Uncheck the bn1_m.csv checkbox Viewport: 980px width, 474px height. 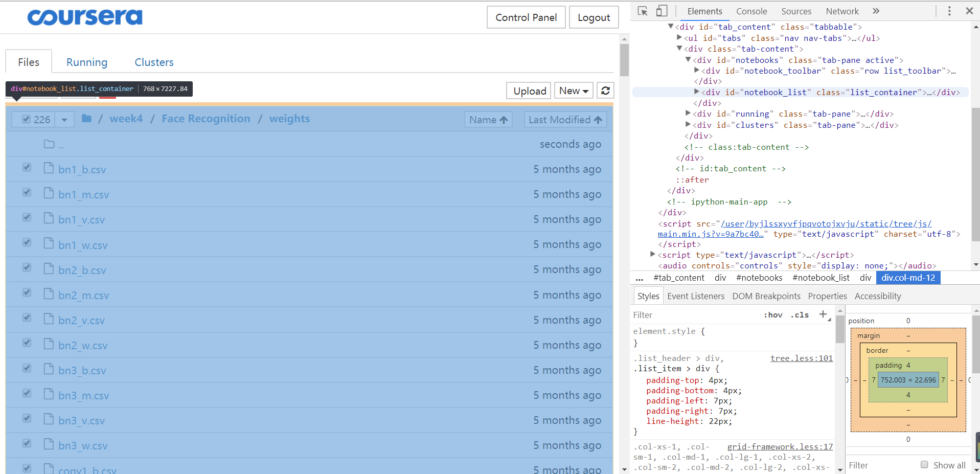(27, 192)
